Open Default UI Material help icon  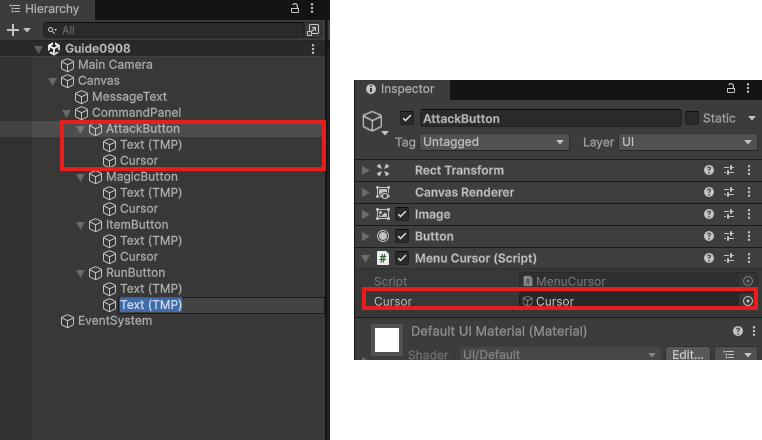[x=738, y=332]
